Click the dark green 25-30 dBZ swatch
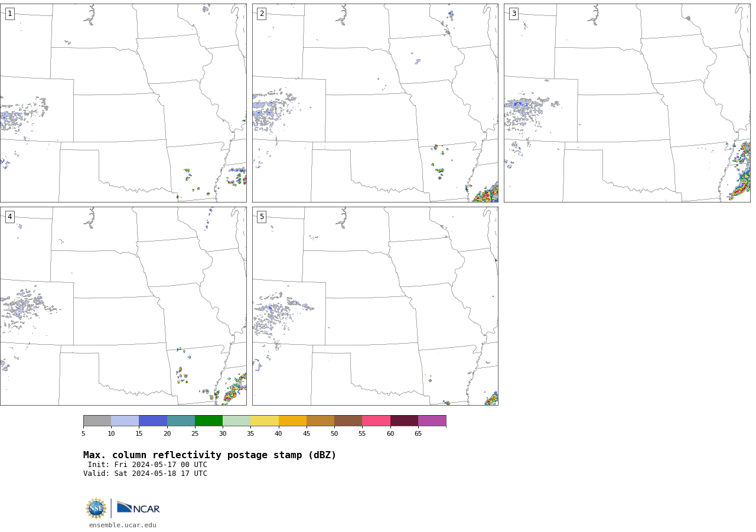756x532 pixels. pos(208,421)
